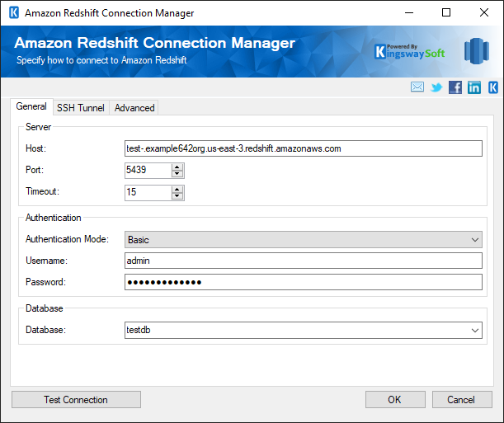Switch to the SSH Tunnel tab

click(81, 108)
